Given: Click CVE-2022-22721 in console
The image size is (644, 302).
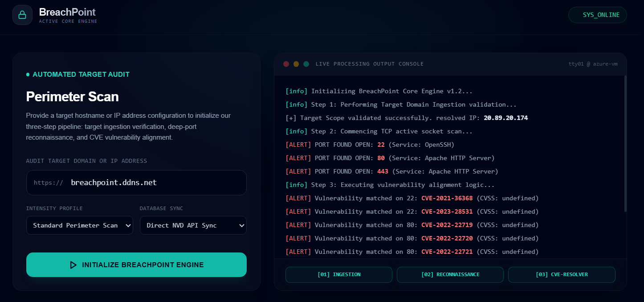Looking at the screenshot, I should coord(447,252).
